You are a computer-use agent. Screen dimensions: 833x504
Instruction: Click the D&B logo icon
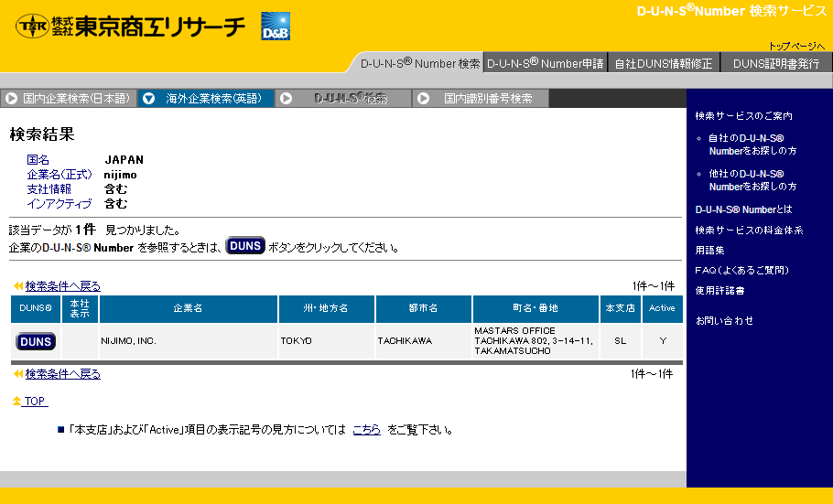click(x=276, y=26)
